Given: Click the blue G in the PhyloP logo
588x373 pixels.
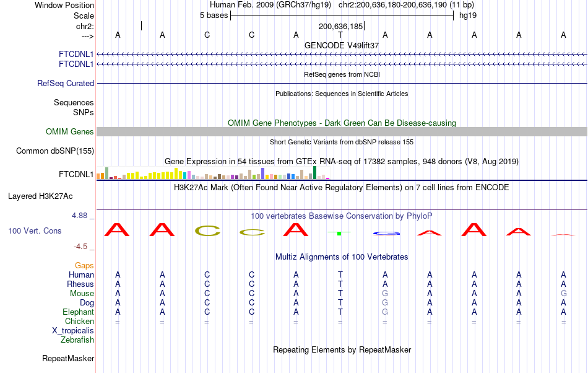Looking at the screenshot, I should click(x=386, y=234).
